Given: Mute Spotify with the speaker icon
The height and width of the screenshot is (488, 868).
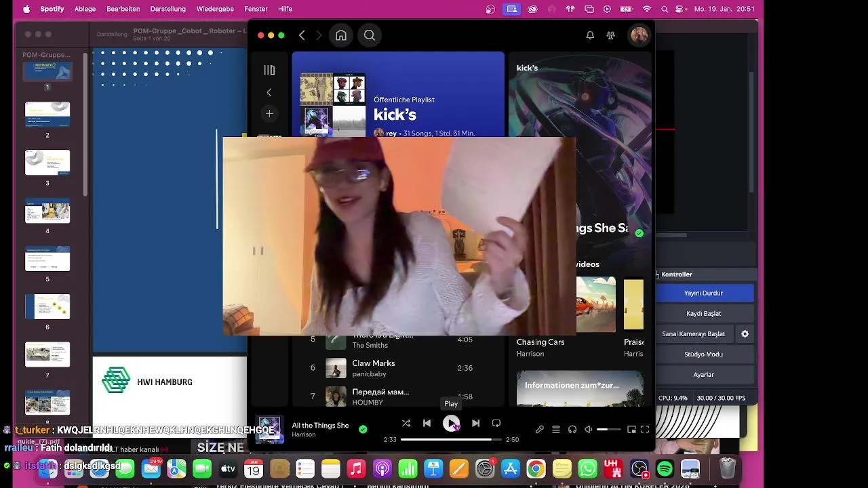Looking at the screenshot, I should click(589, 429).
